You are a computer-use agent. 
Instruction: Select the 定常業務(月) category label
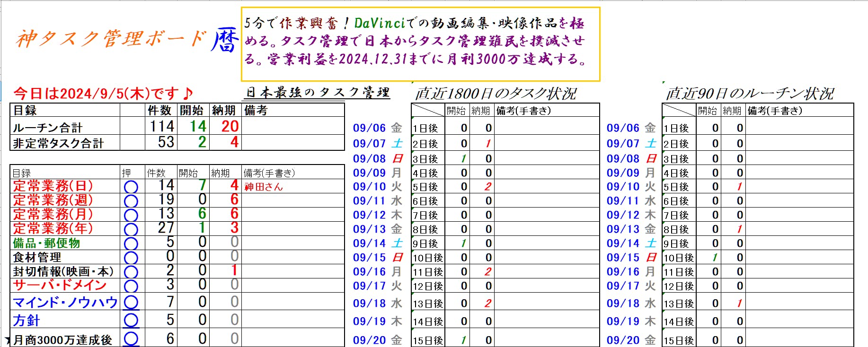click(53, 214)
